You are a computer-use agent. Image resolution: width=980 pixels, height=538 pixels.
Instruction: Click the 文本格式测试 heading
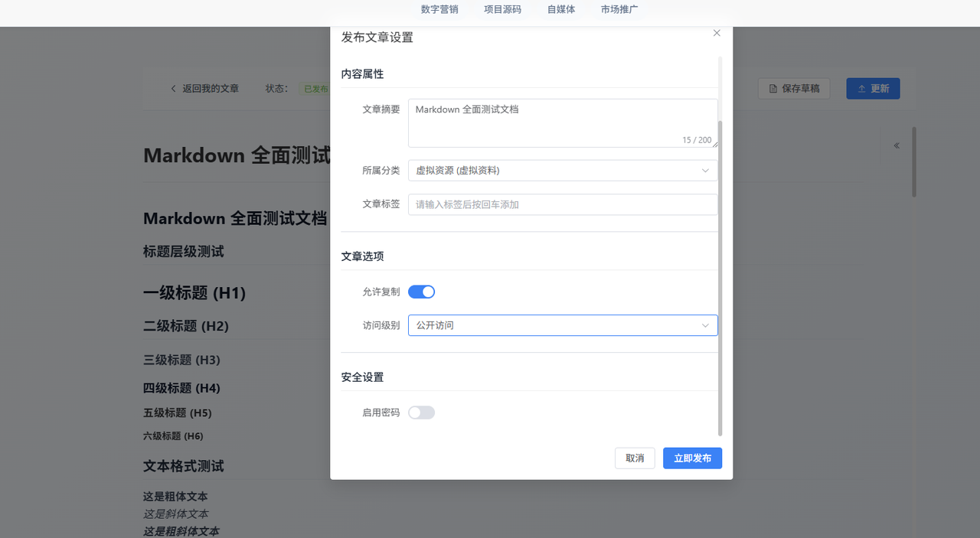point(184,466)
